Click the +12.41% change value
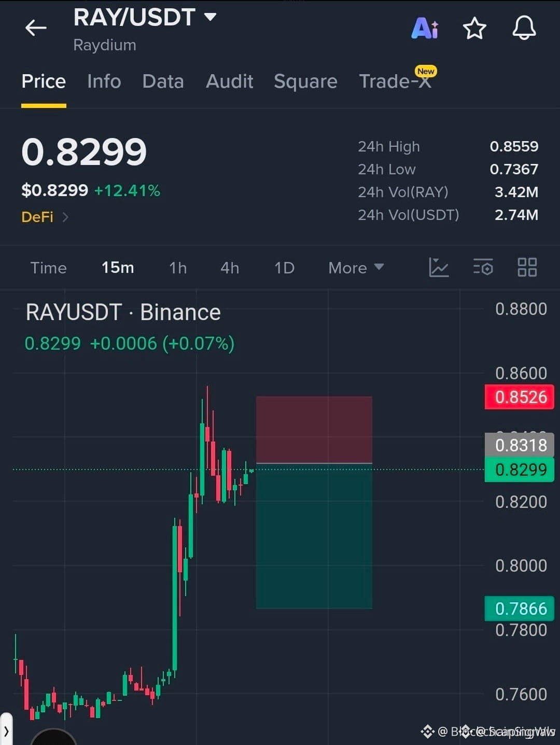560x745 pixels. point(127,190)
